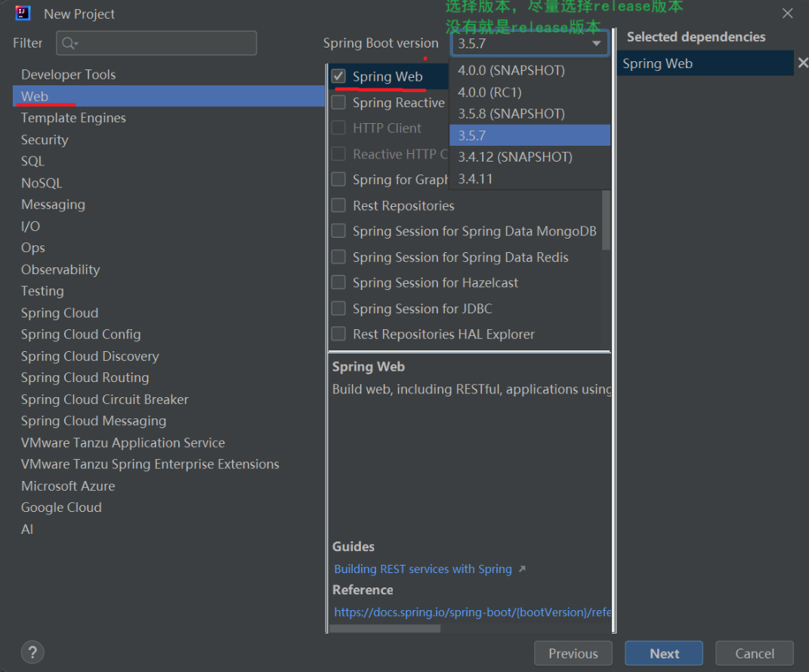Open the external link arrow beside REST guide
Image resolution: width=809 pixels, height=672 pixels.
(522, 569)
